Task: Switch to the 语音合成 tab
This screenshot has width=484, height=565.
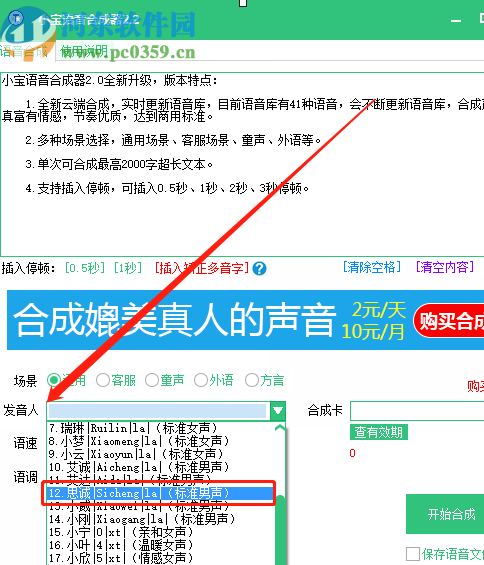Action: click(x=24, y=51)
